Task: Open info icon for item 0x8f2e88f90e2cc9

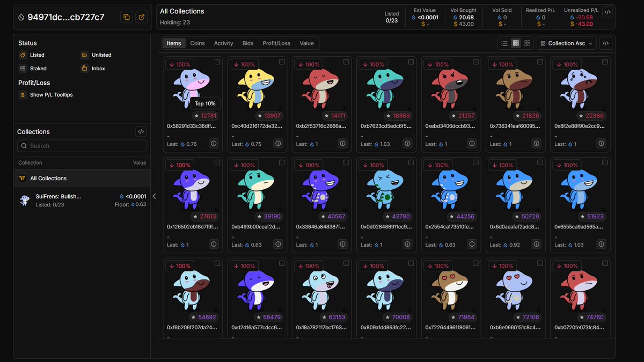Action: point(601,144)
